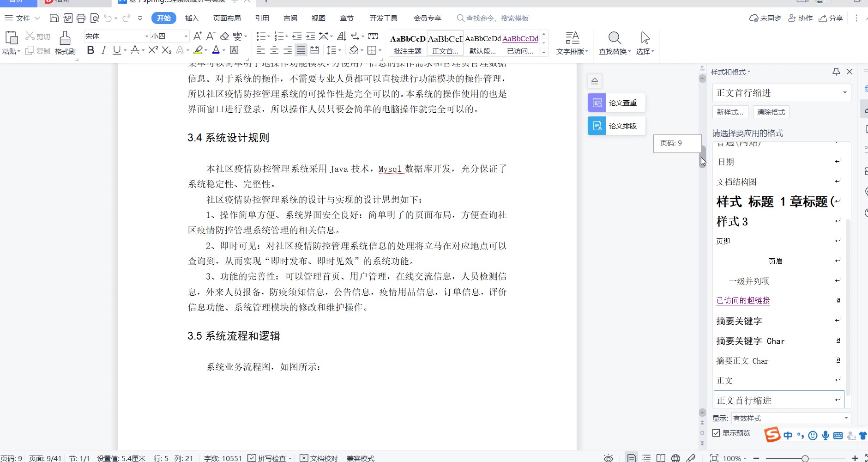The width and height of the screenshot is (868, 462).
Task: Open the line spacing dropdown arrow
Action: (340, 50)
